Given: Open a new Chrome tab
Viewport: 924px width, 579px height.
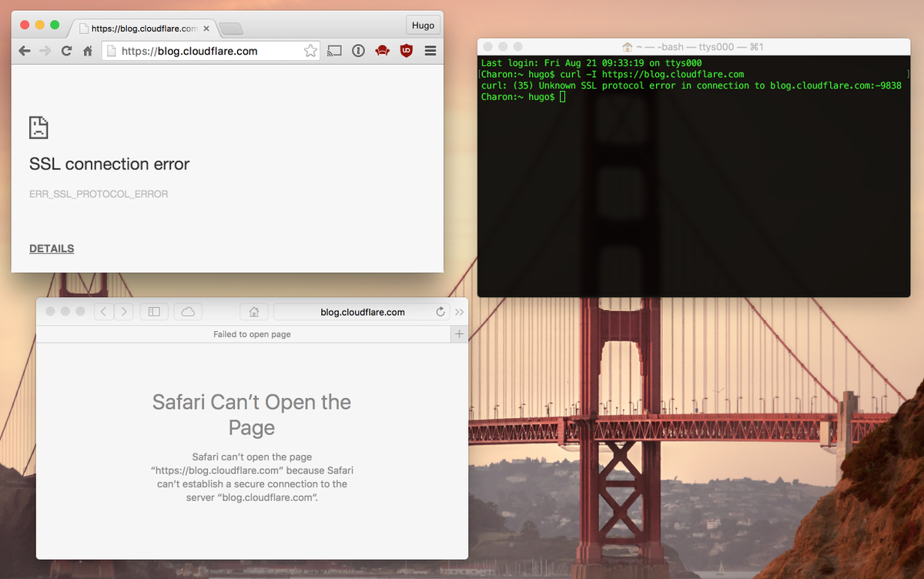Looking at the screenshot, I should [x=231, y=29].
